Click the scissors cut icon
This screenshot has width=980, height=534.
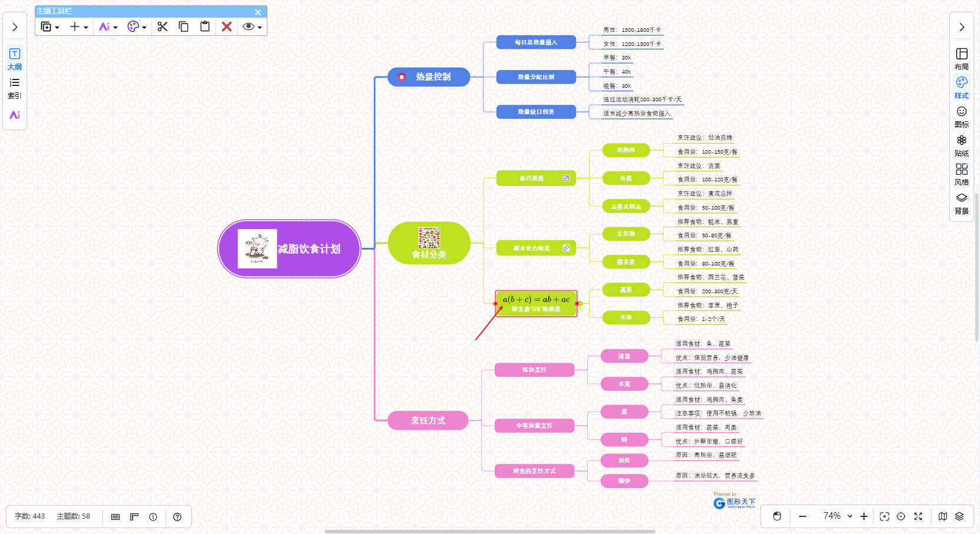click(x=163, y=26)
